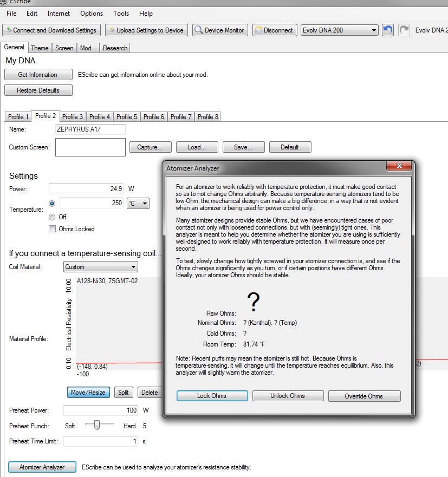Click Connect and Download Settings
This screenshot has height=477, width=448.
click(51, 30)
